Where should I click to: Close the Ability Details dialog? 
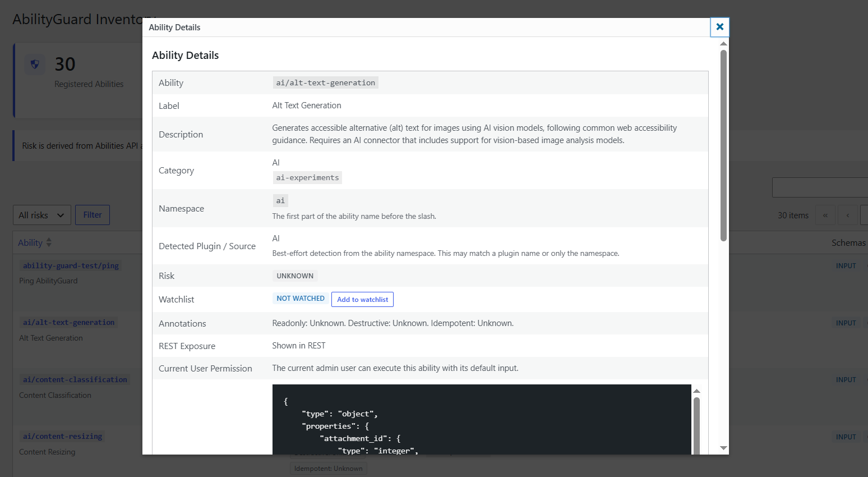tap(719, 27)
